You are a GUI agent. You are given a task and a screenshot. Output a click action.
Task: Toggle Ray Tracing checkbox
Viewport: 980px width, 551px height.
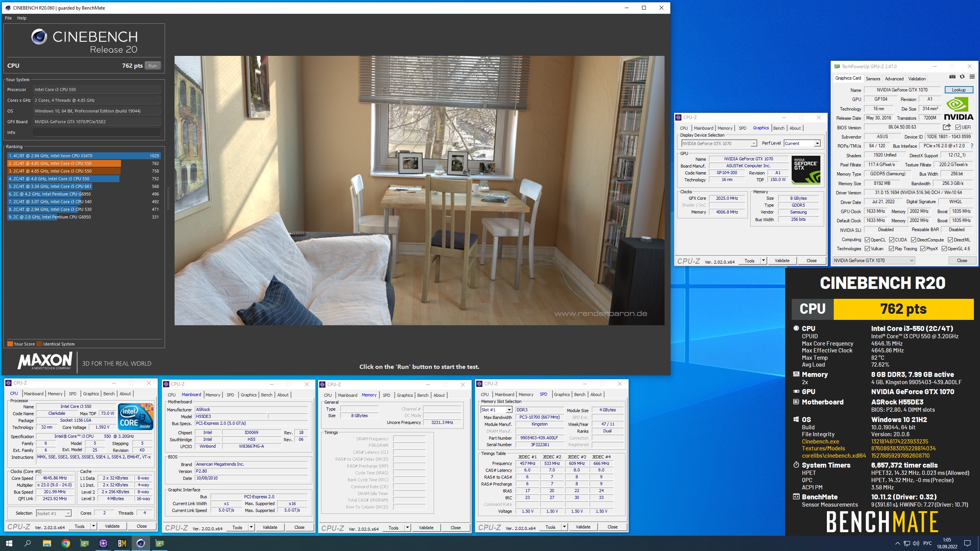pyautogui.click(x=892, y=249)
